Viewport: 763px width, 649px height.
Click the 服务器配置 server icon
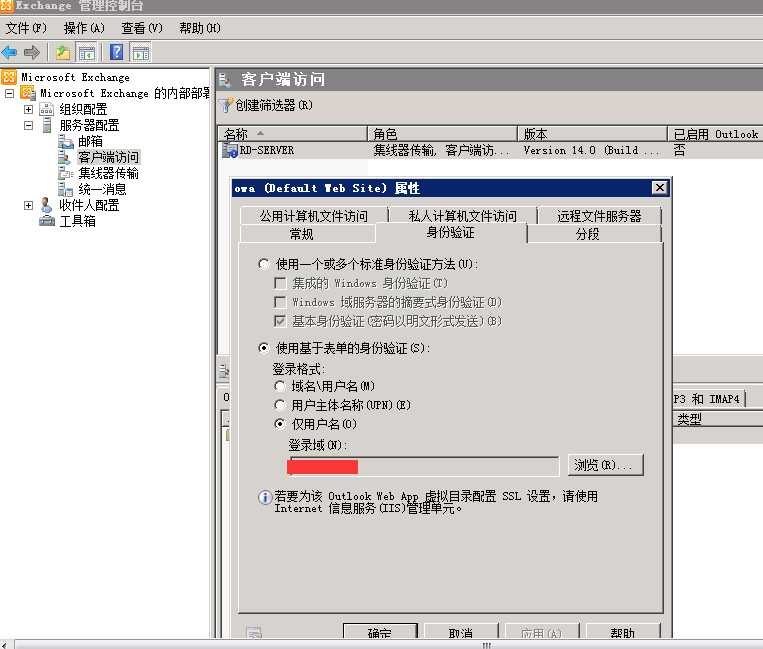point(47,125)
